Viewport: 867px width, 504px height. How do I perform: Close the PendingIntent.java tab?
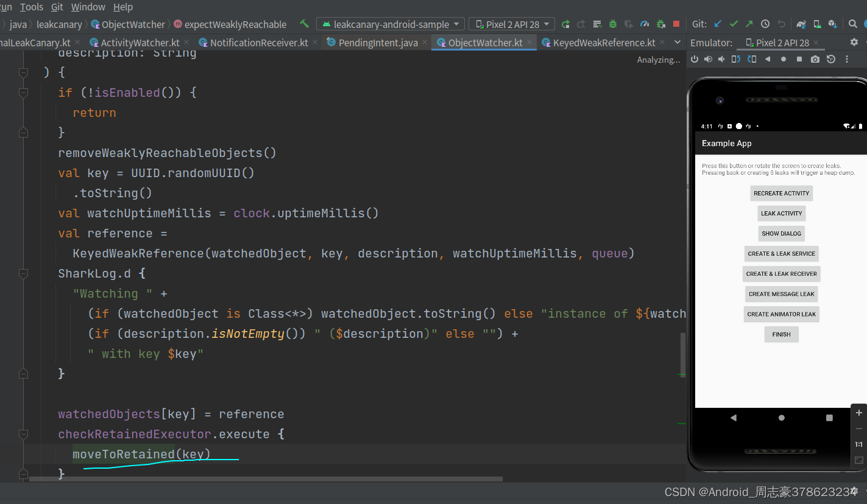[425, 43]
